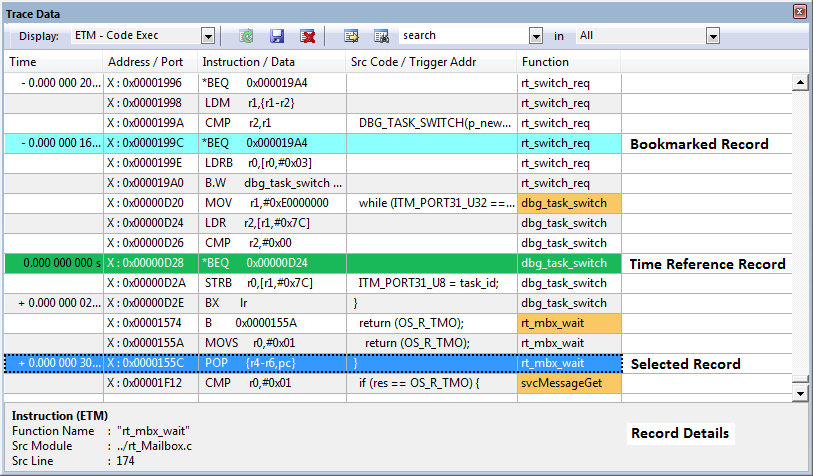Expand the search history dropdown
The height and width of the screenshot is (476, 813).
coord(536,36)
